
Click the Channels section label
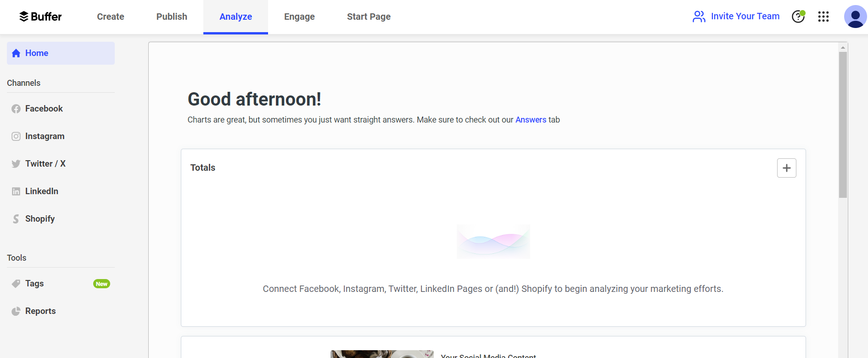click(24, 83)
